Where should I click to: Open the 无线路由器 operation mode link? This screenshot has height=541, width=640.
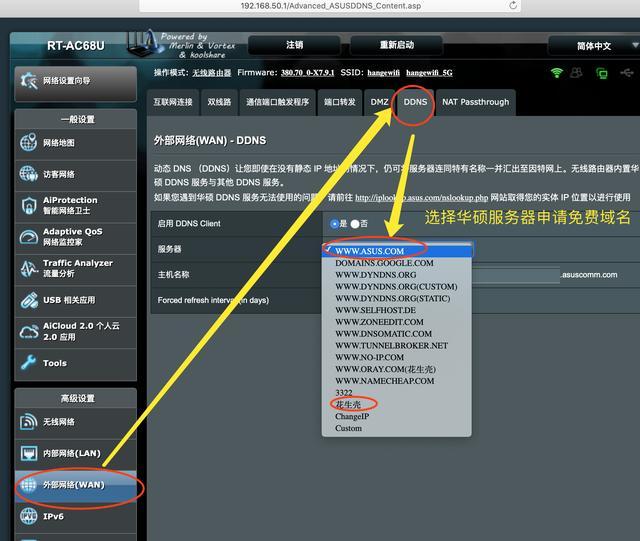212,73
